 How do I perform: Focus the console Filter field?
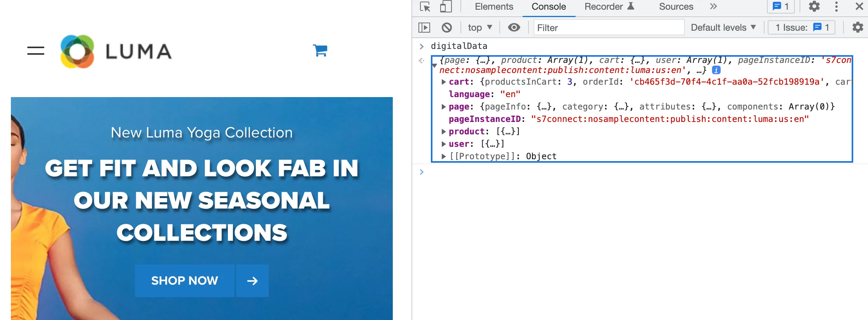pyautogui.click(x=609, y=28)
